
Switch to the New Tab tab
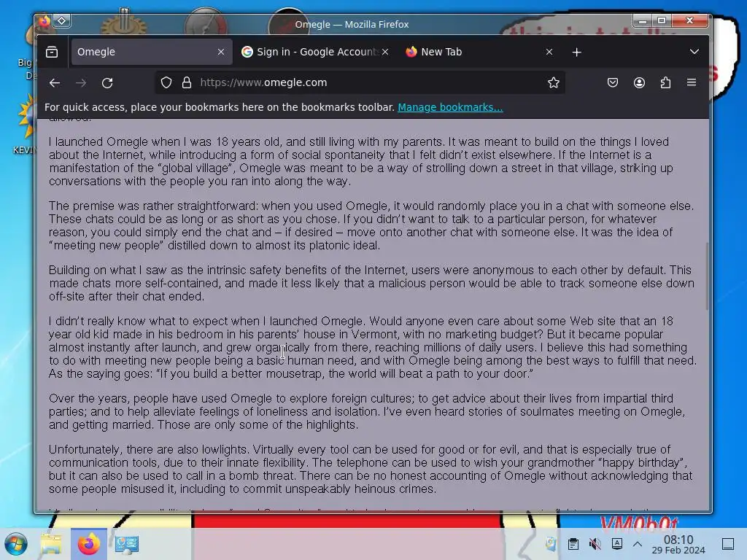480,52
